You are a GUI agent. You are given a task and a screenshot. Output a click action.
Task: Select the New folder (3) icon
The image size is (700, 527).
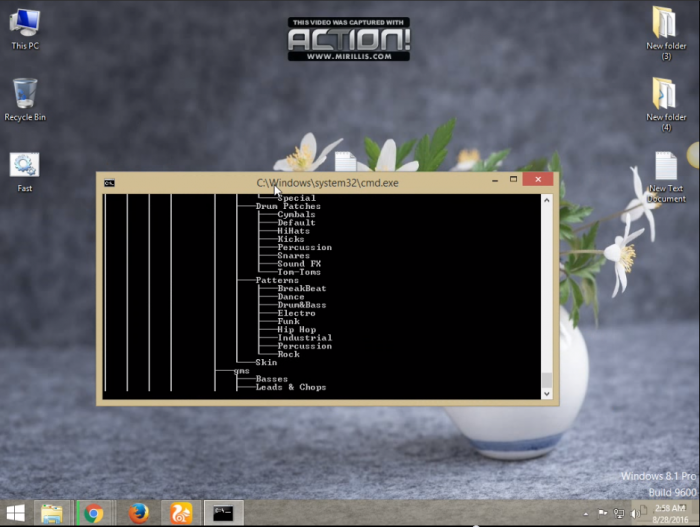click(x=666, y=33)
